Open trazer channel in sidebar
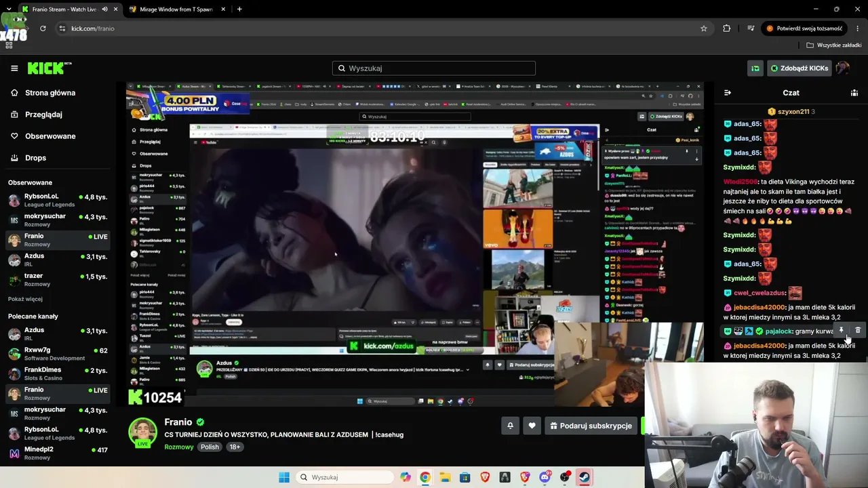Image resolution: width=868 pixels, height=488 pixels. [58, 279]
